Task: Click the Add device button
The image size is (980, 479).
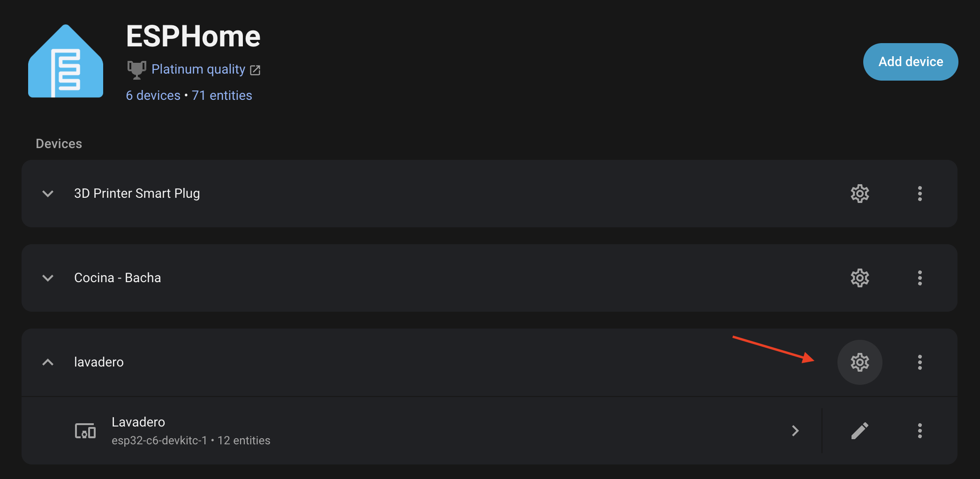Action: [x=910, y=62]
